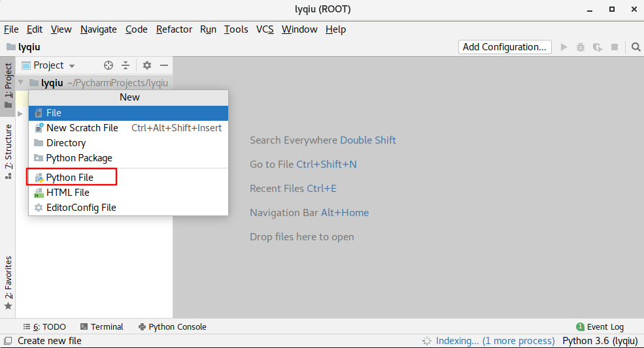
Task: Maximize the lyqiu window
Action: pyautogui.click(x=612, y=9)
